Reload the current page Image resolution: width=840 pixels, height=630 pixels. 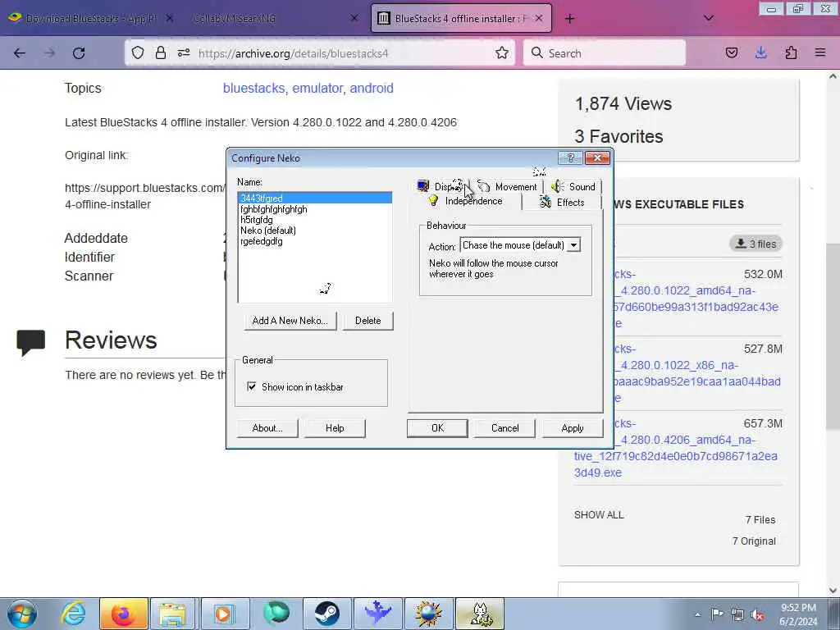coord(79,53)
